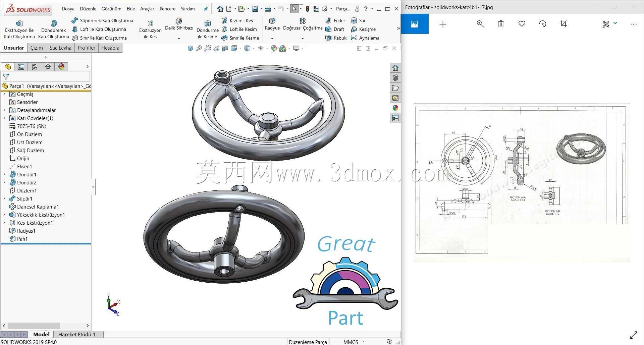
Task: Select Döndürerek Katı Oluşturma tool
Action: [54, 30]
